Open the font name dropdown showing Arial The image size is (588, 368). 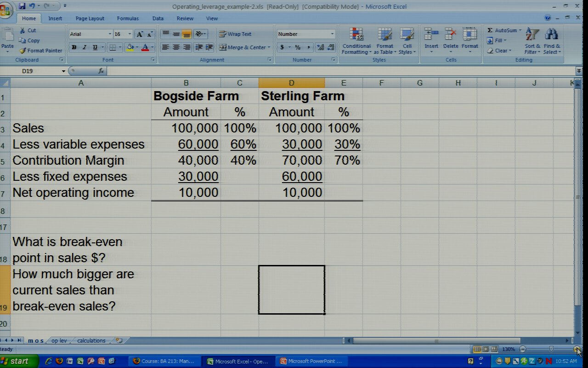coord(110,34)
